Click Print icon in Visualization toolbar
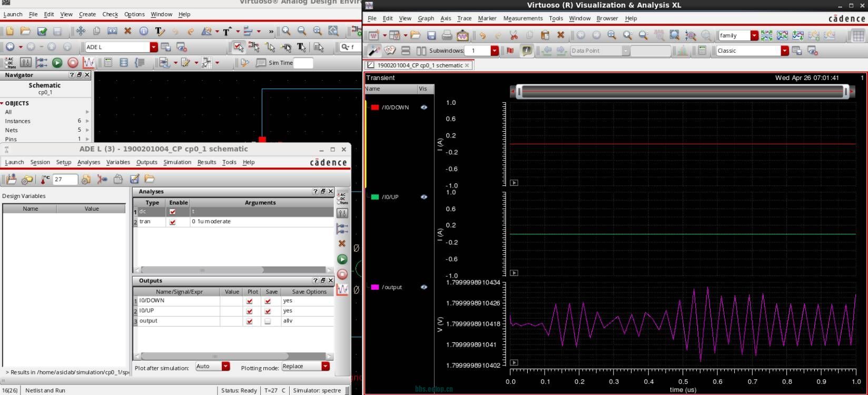 point(447,35)
